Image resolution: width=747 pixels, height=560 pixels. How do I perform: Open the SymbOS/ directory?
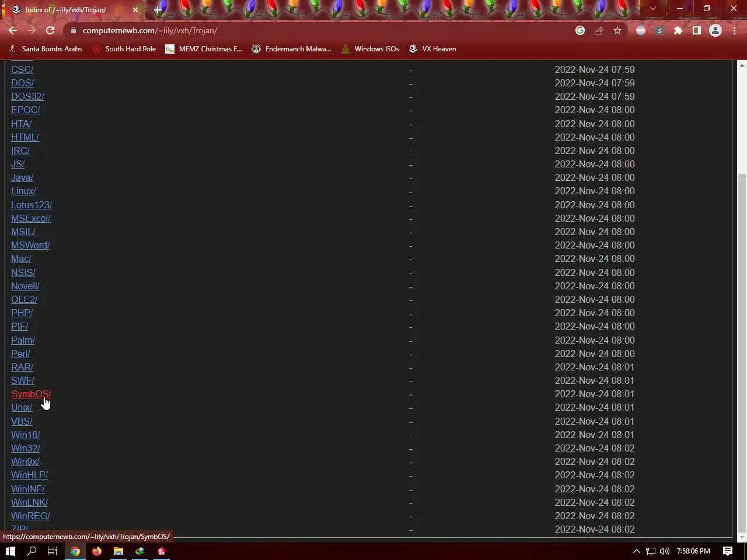[x=31, y=394]
